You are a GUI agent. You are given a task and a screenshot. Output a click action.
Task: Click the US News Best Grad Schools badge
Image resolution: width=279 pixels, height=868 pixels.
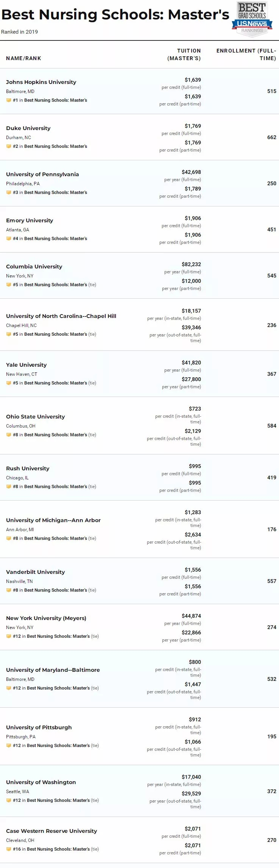(x=252, y=19)
